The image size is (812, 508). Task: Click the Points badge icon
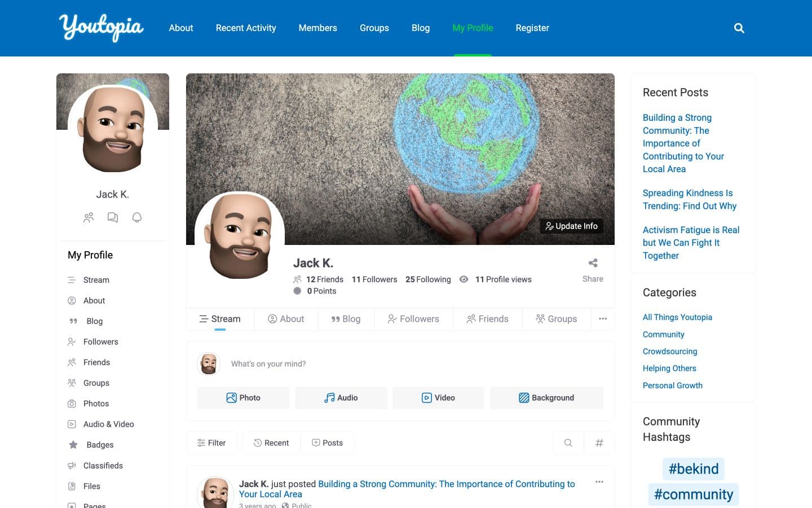pyautogui.click(x=297, y=291)
